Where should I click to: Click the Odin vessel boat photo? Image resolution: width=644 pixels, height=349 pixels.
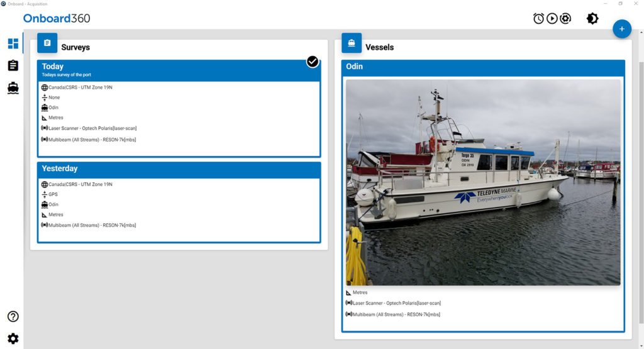pyautogui.click(x=483, y=182)
